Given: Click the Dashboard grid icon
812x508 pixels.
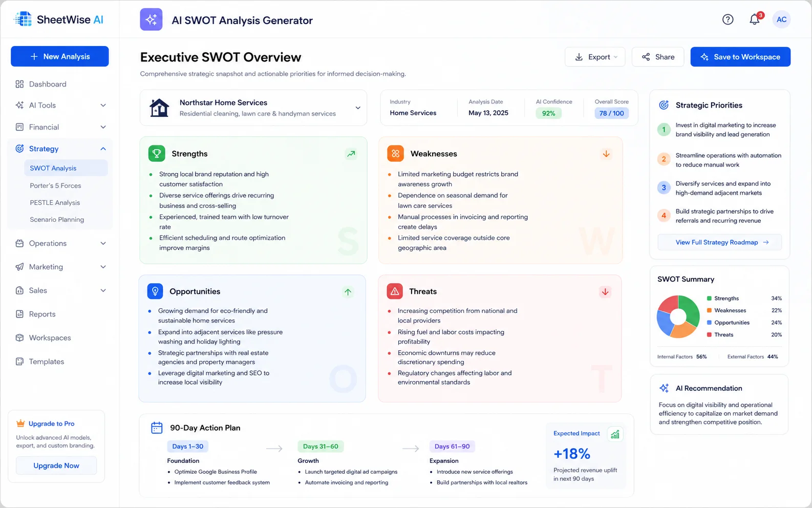Looking at the screenshot, I should (x=19, y=84).
